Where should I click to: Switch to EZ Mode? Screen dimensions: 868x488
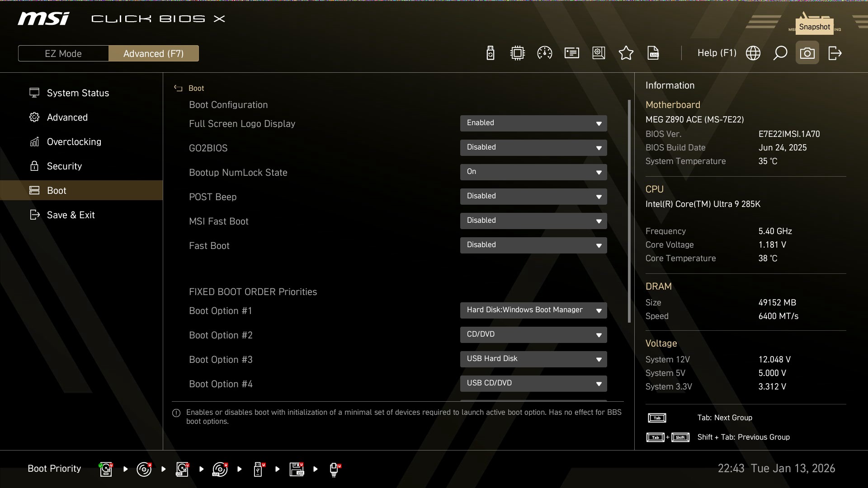pyautogui.click(x=63, y=53)
